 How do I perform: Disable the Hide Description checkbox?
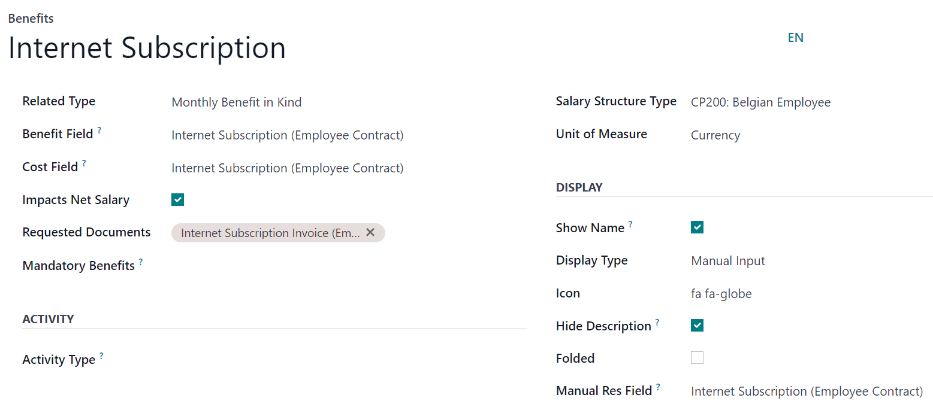click(697, 326)
